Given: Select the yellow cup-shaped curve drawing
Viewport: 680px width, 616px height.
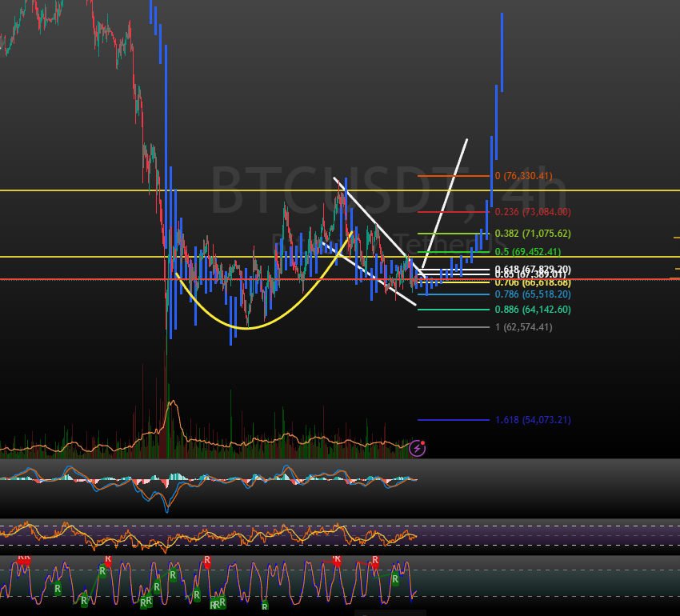Looking at the screenshot, I should pos(247,328).
